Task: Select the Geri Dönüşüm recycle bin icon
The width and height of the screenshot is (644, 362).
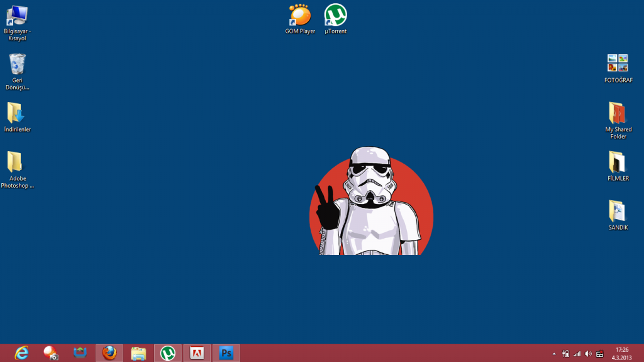Action: pos(17,72)
